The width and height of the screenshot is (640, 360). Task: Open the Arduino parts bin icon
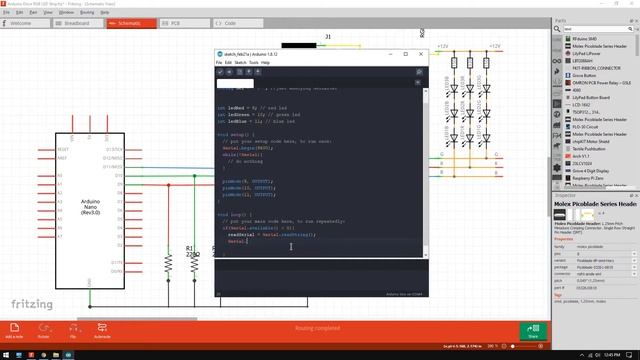pyautogui.click(x=557, y=61)
